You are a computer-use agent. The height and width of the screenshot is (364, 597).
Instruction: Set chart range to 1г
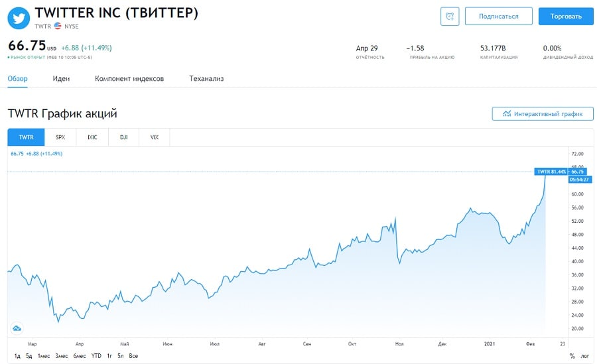109,356
